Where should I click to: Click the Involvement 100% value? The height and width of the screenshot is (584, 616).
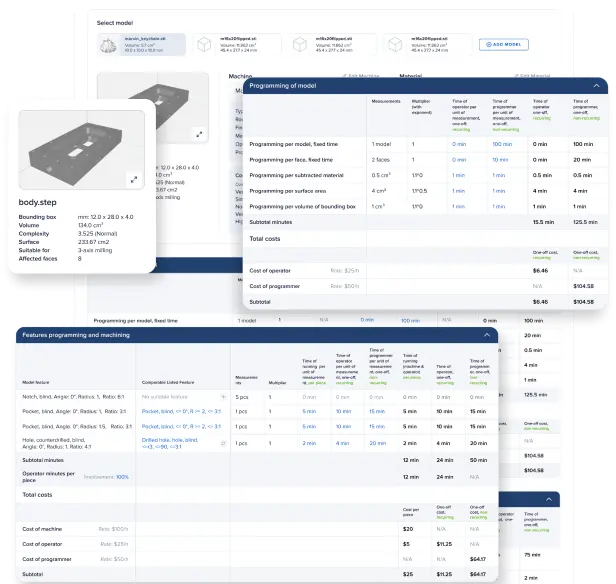pyautogui.click(x=122, y=477)
